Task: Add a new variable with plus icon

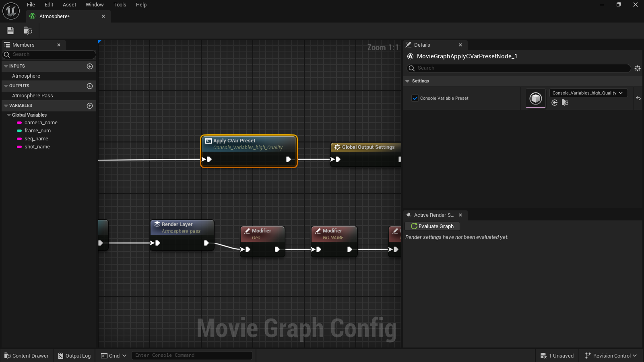Action: 90,106
